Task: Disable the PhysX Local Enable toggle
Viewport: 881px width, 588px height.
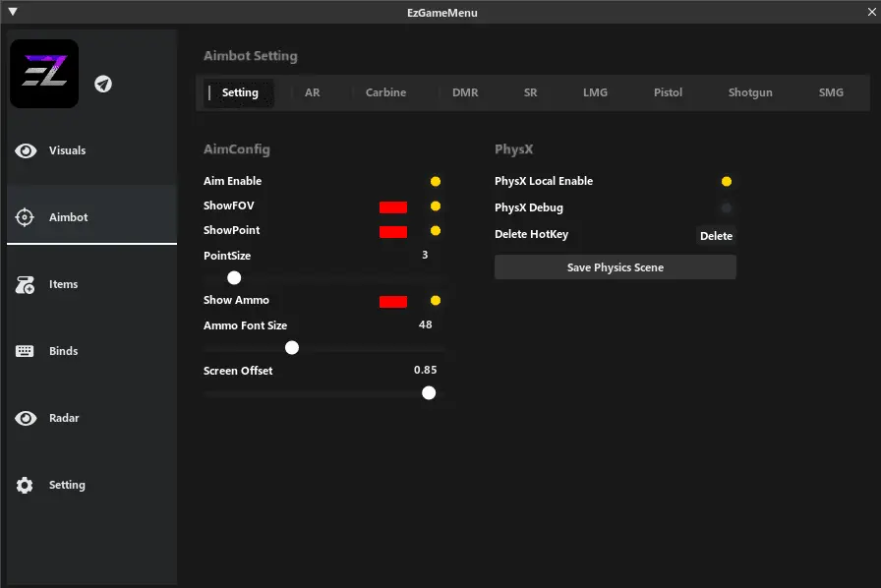Action: point(727,182)
